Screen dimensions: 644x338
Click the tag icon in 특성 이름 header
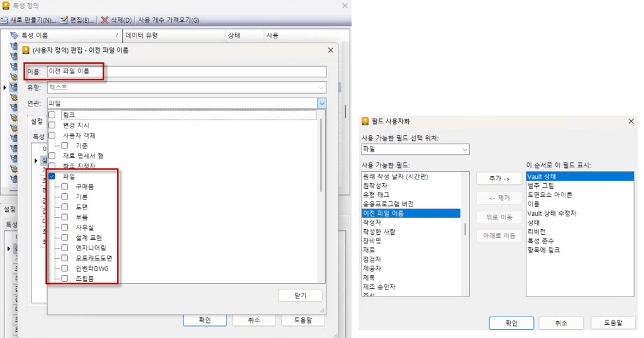pyautogui.click(x=14, y=36)
